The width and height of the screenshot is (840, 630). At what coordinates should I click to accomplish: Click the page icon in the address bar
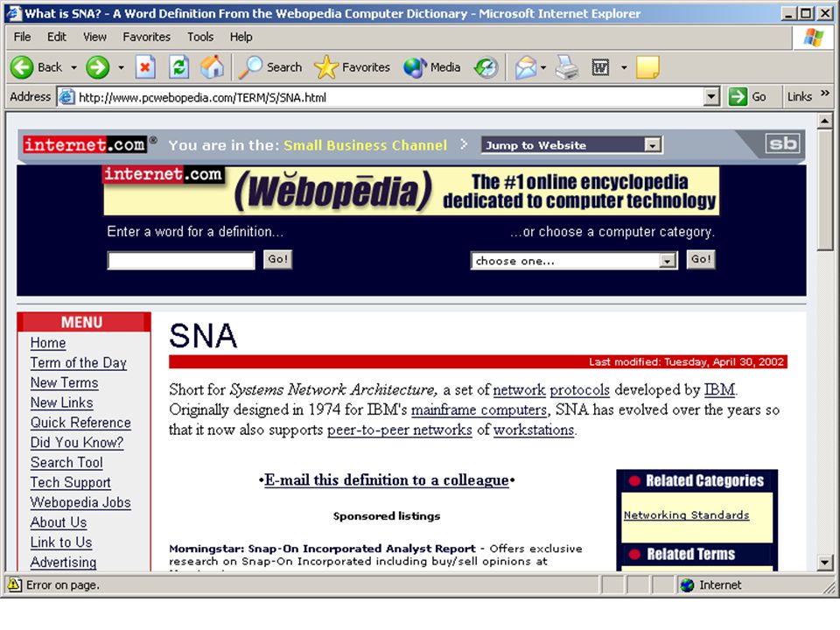66,97
